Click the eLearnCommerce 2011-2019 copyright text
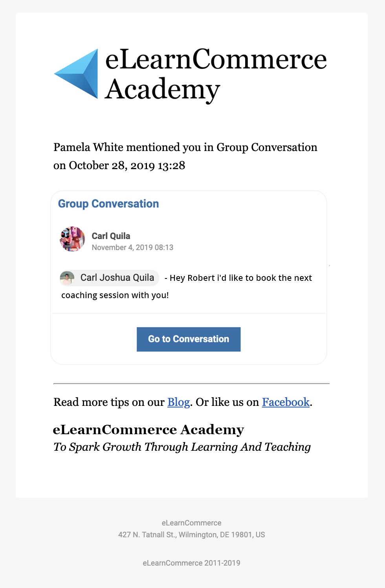The height and width of the screenshot is (588, 385). click(x=191, y=563)
